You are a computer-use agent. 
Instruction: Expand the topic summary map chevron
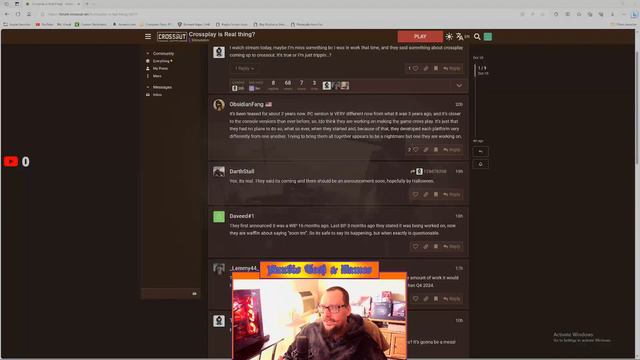(x=459, y=86)
